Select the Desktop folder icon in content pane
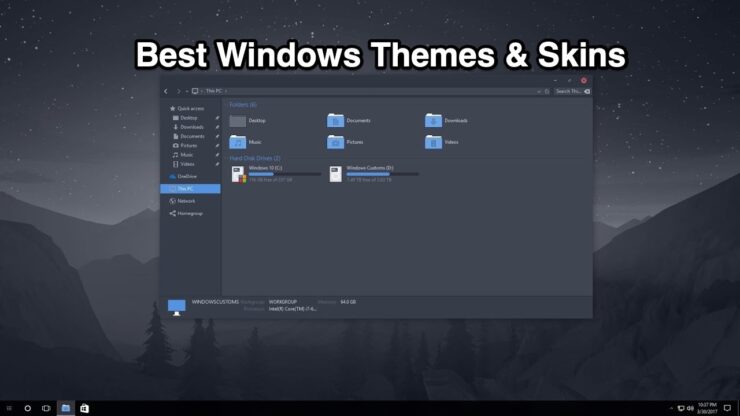The width and height of the screenshot is (740, 416). point(237,121)
